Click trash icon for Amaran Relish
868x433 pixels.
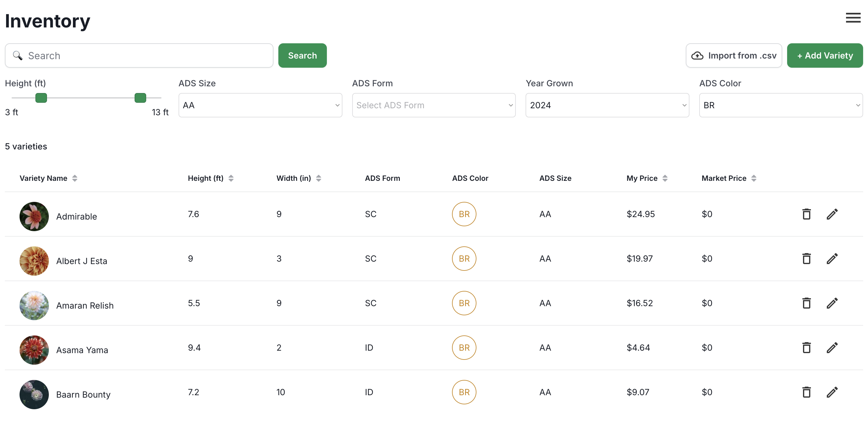(806, 303)
